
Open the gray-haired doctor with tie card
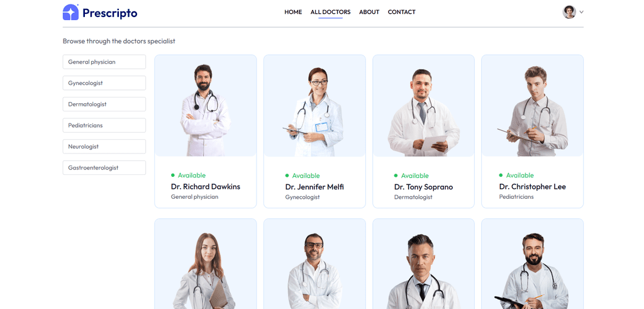pyautogui.click(x=423, y=264)
